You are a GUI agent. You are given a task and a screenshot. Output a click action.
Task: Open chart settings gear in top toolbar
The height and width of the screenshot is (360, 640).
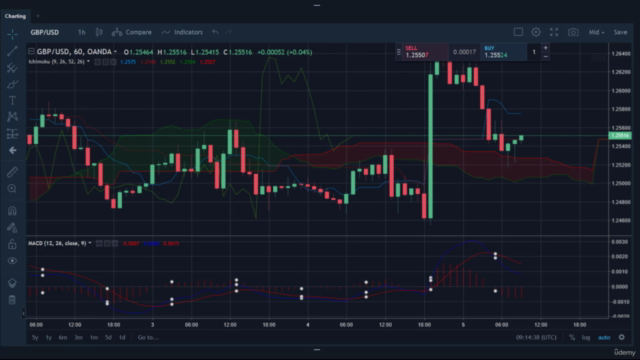[536, 32]
